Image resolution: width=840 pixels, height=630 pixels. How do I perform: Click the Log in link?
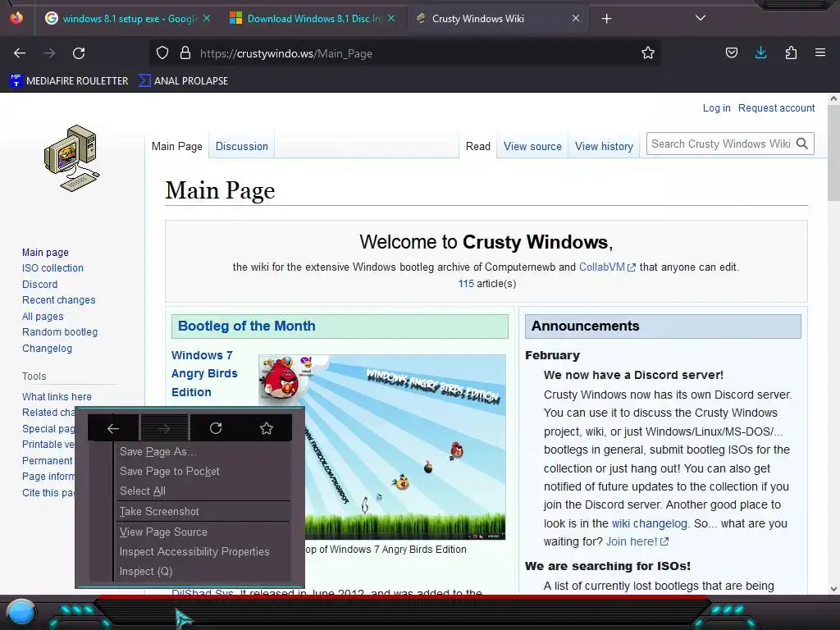click(x=716, y=107)
